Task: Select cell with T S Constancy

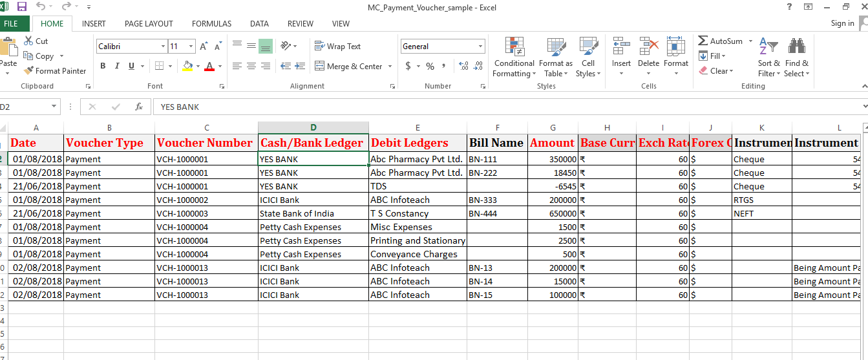Action: [x=418, y=213]
